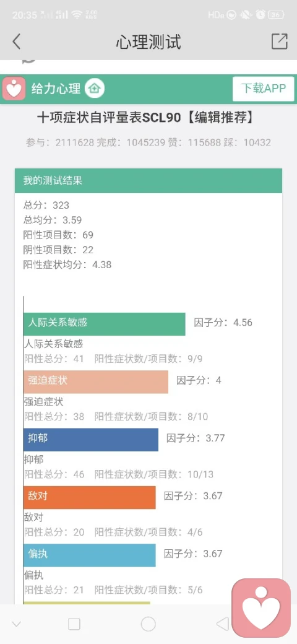This screenshot has height=644, width=297.
Task: Click the 下载APP button
Action: 264,89
